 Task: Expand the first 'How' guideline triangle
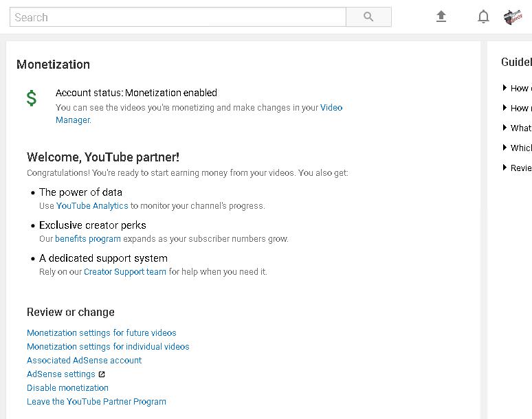coord(505,88)
